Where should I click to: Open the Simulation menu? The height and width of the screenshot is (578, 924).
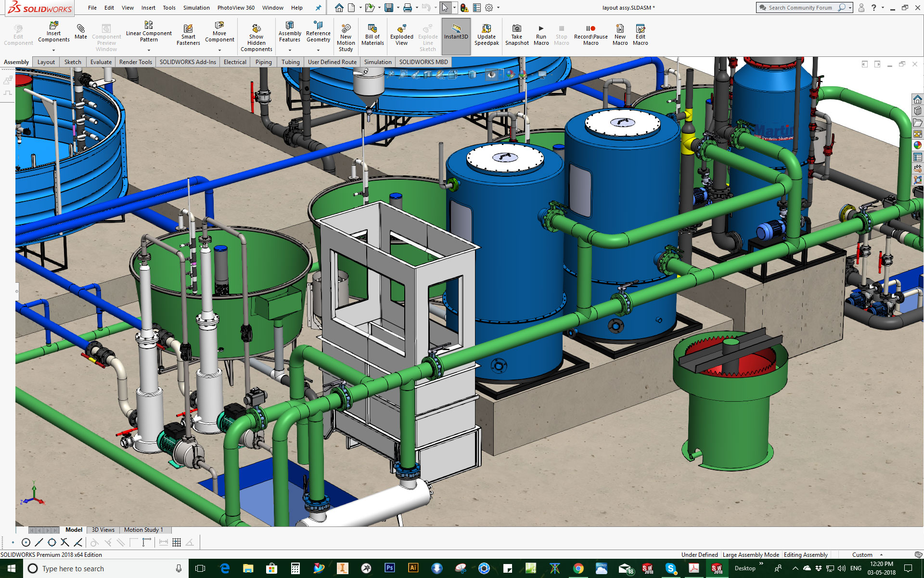click(x=196, y=8)
